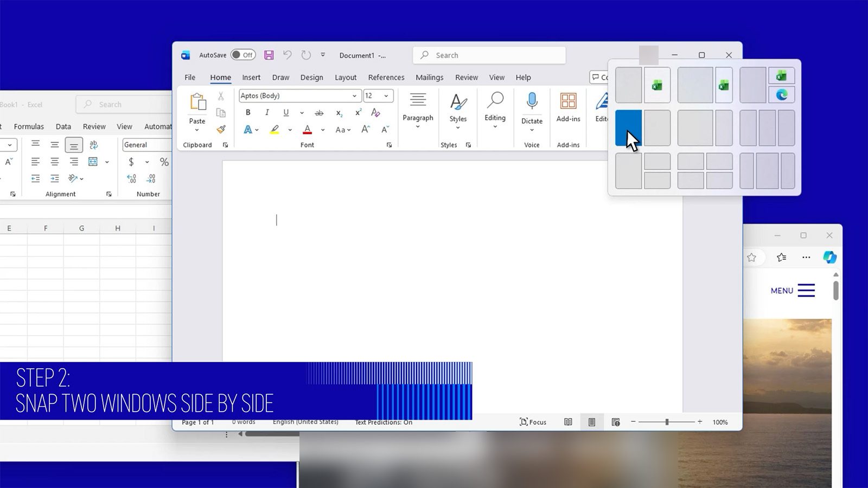Click the 100% zoom level

coord(720,422)
